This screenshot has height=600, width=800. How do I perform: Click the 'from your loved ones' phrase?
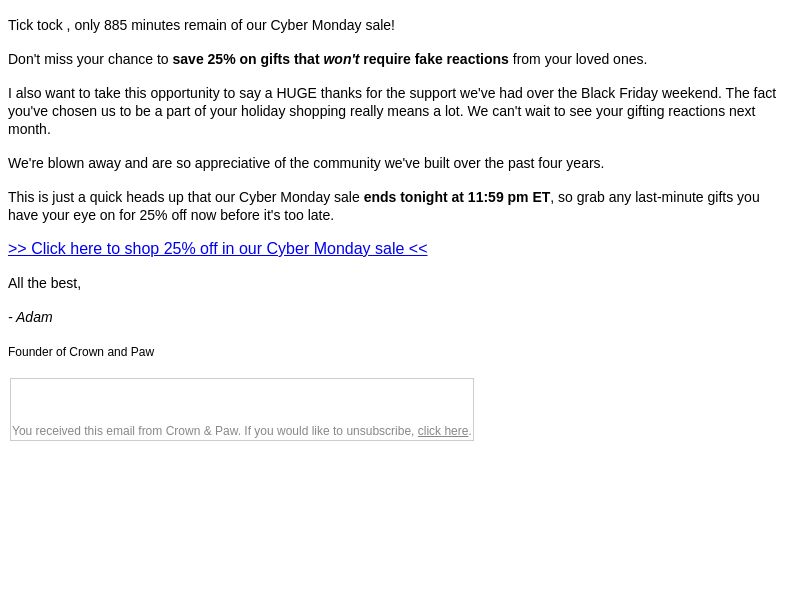(x=579, y=59)
